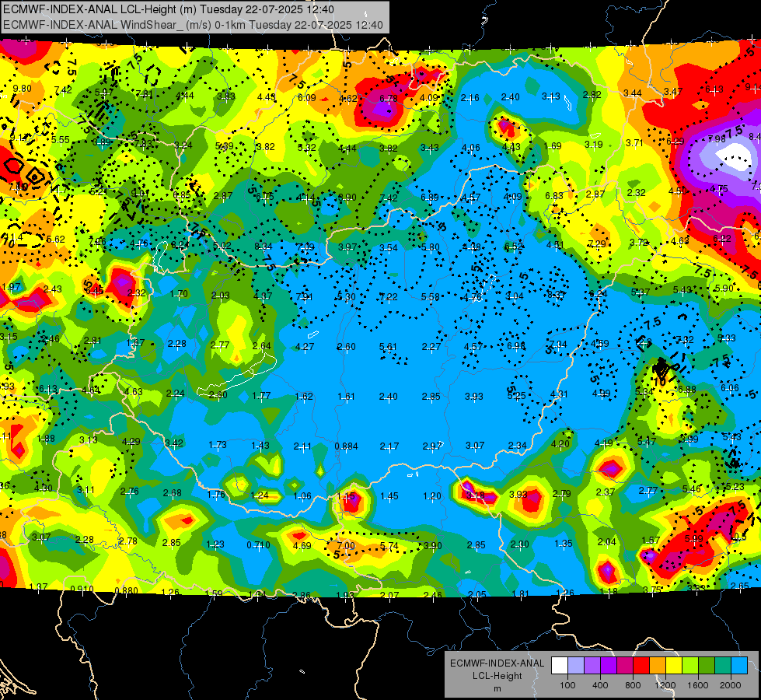
Task: Click the grid value 2.17
Action: click(x=389, y=446)
